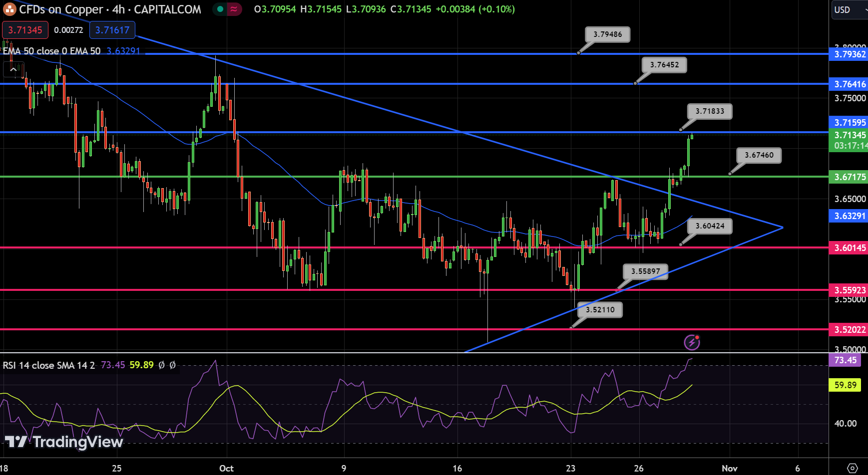Image resolution: width=868 pixels, height=475 pixels.
Task: Click the 3.79362 blue price axis label
Action: (x=849, y=54)
